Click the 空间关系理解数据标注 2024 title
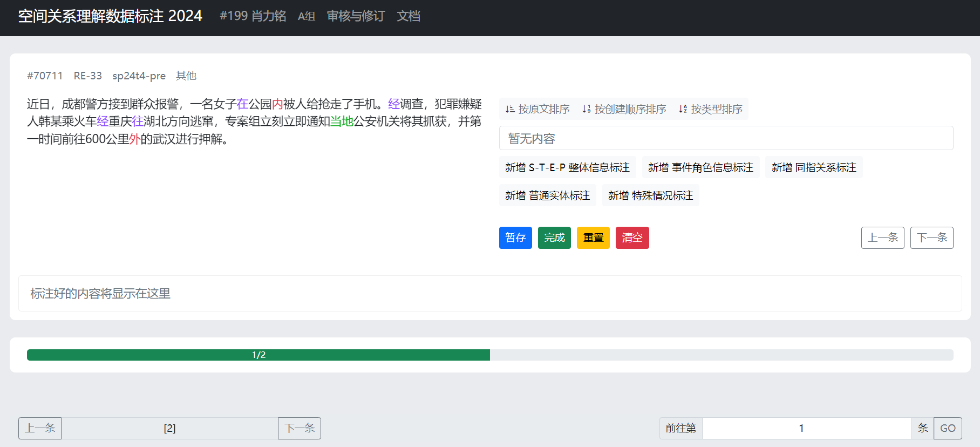 click(110, 16)
